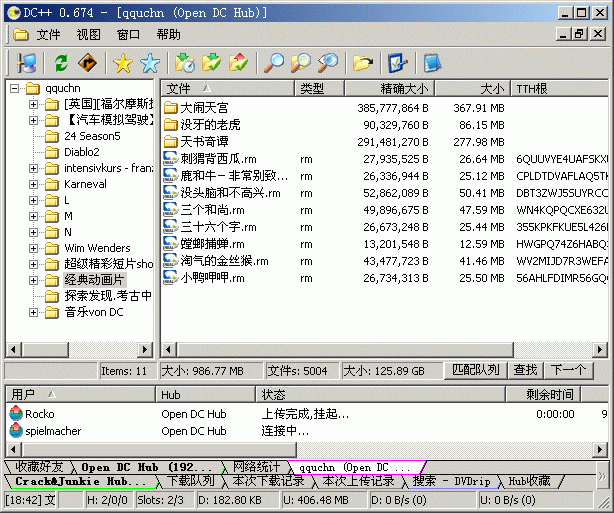Sort transfers by 剩余时间 column header
614x513 pixels.
[x=543, y=394]
